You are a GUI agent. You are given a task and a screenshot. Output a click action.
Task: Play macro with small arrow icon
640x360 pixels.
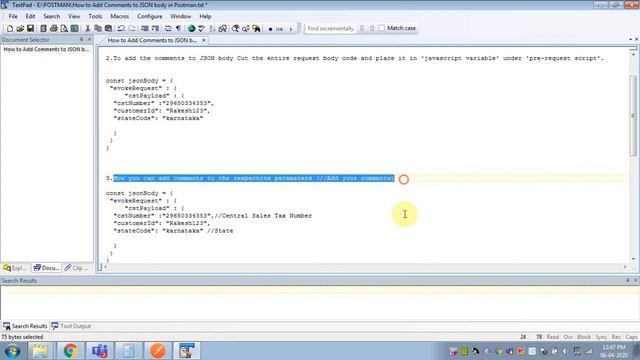[291, 29]
